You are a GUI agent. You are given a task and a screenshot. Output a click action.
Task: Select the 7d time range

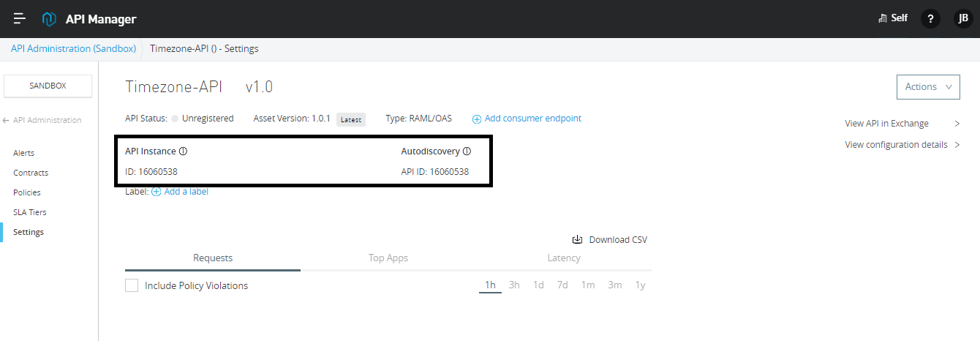pos(562,285)
